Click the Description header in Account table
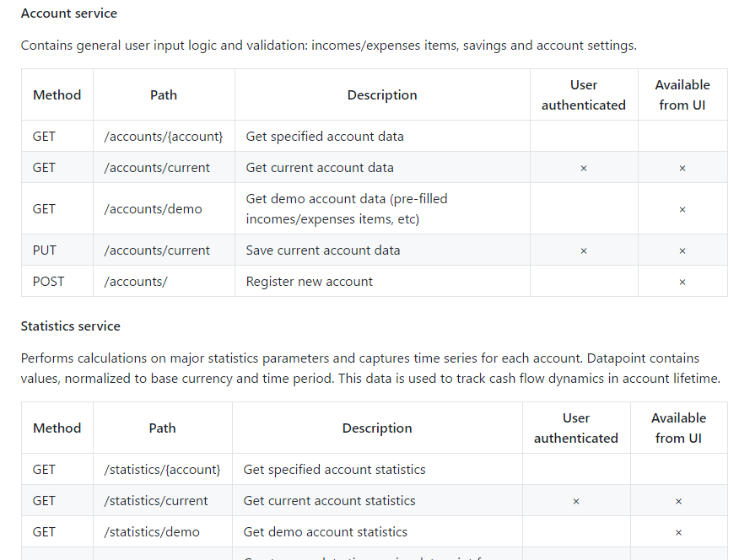 tap(382, 94)
